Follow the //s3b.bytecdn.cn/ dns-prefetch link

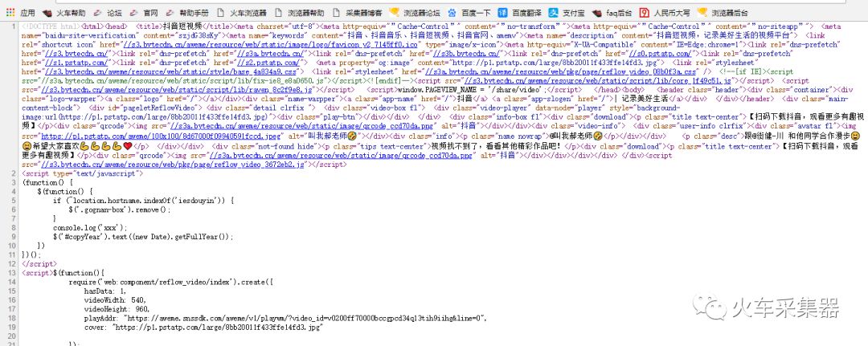[467, 54]
